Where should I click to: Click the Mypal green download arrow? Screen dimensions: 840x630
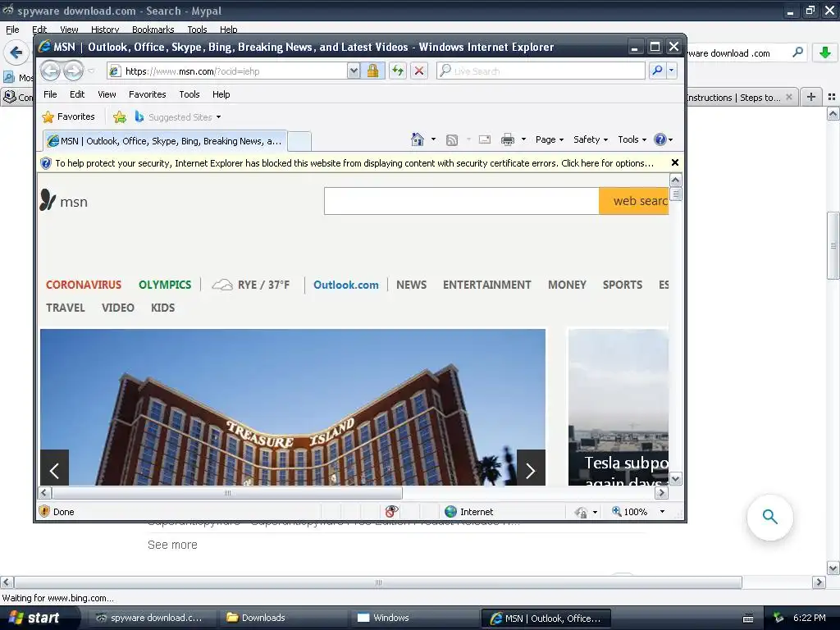[825, 52]
